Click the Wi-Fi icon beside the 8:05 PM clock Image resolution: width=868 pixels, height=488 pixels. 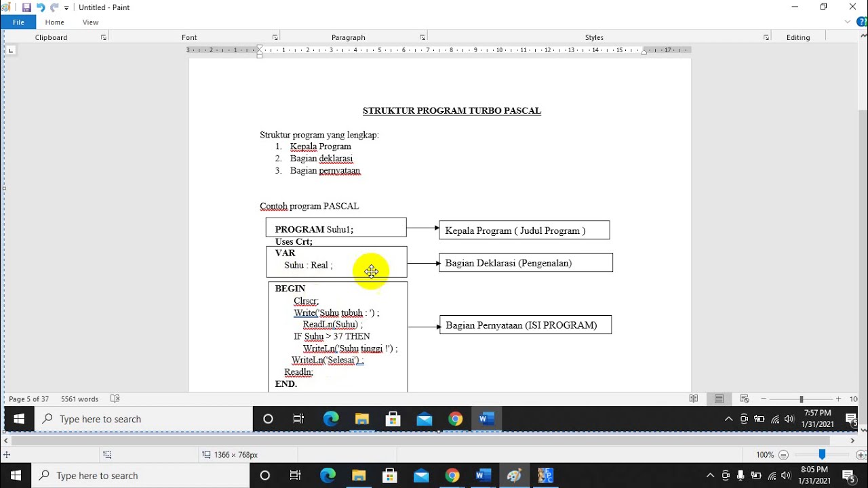(771, 476)
